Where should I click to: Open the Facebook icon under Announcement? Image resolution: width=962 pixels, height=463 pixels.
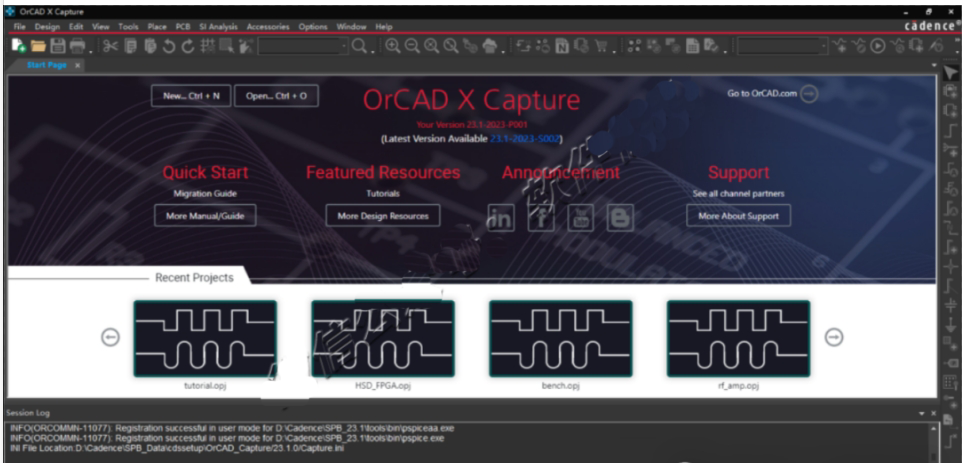tap(541, 218)
